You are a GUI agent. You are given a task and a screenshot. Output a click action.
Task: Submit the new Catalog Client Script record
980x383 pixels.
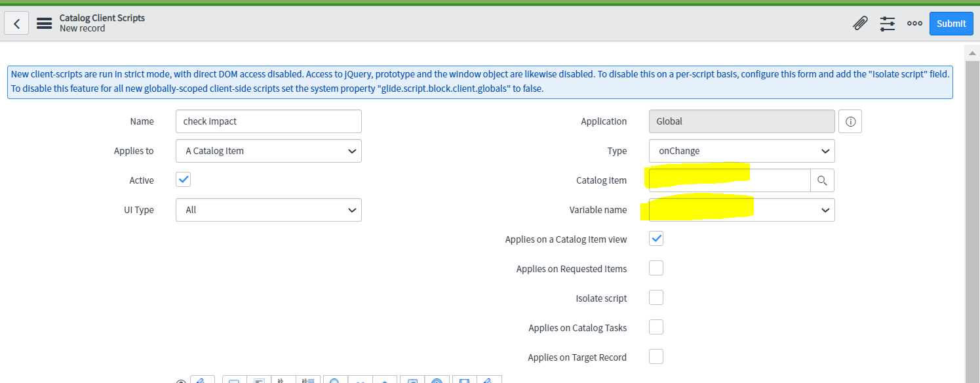click(x=951, y=23)
